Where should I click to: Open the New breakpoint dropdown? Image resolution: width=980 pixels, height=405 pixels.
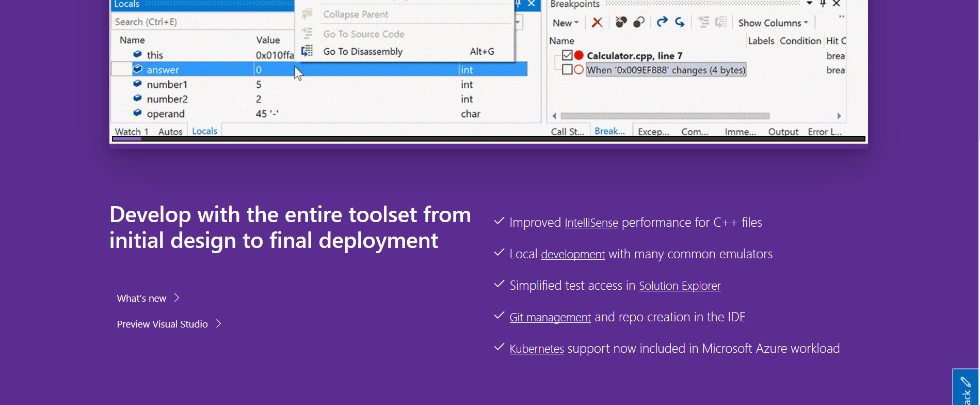click(566, 23)
